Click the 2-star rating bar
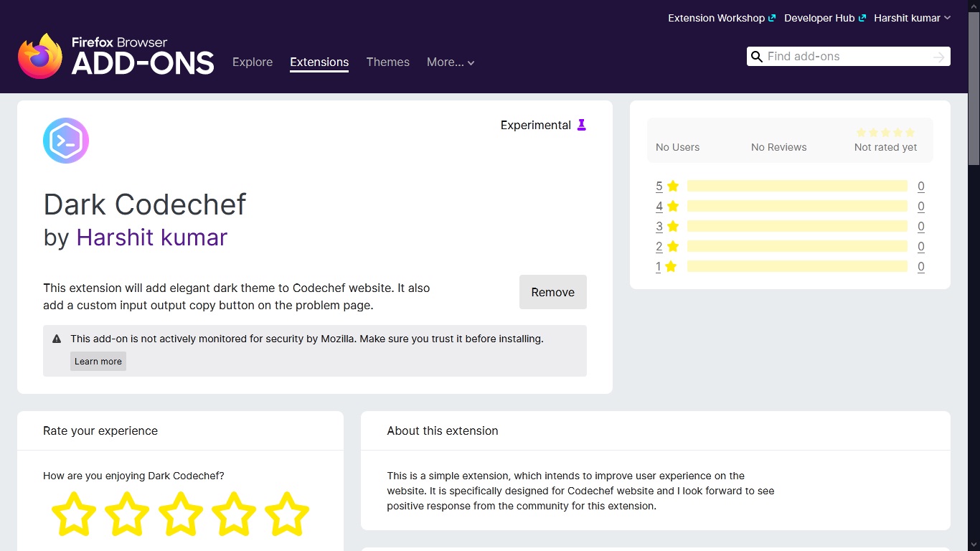The image size is (980, 551). coord(797,246)
